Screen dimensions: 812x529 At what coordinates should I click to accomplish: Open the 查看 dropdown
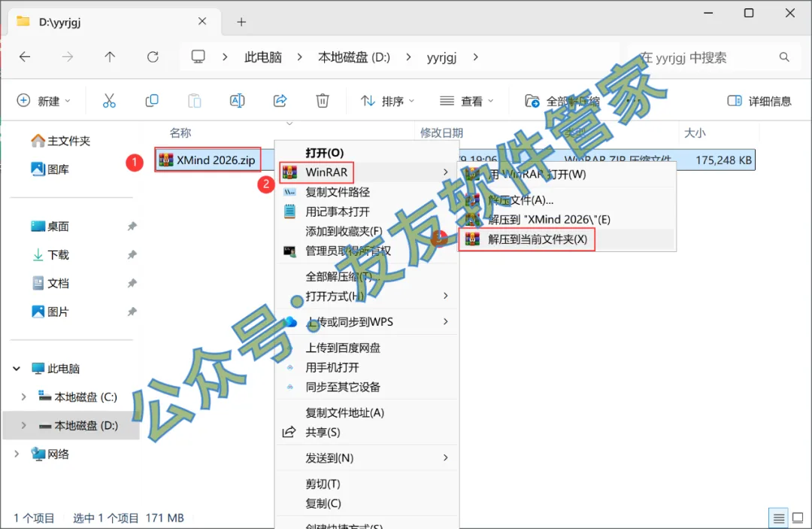[466, 101]
